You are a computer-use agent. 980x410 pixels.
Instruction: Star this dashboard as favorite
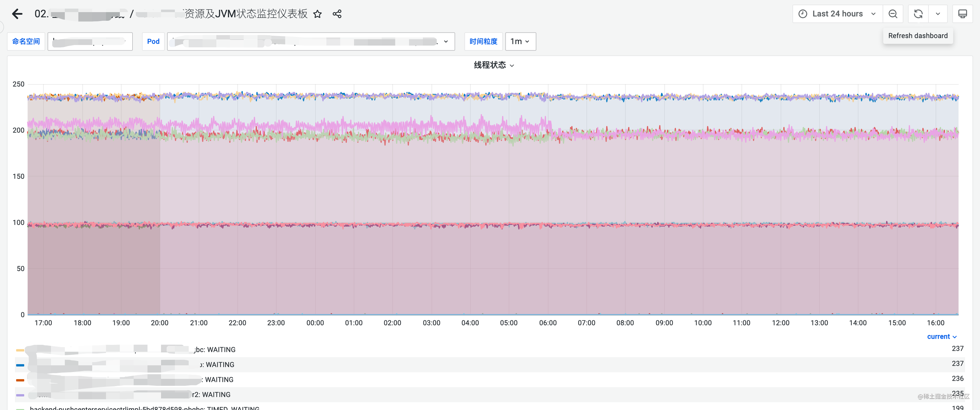(x=317, y=14)
